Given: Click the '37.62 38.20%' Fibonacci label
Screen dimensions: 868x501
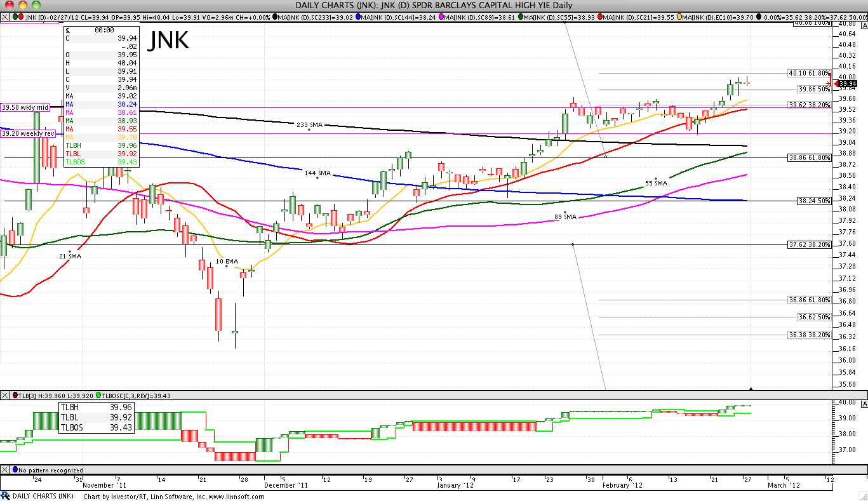Looking at the screenshot, I should [x=809, y=244].
